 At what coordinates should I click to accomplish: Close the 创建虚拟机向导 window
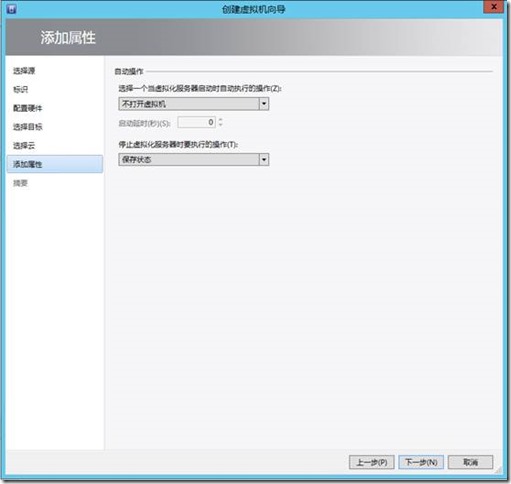point(494,7)
